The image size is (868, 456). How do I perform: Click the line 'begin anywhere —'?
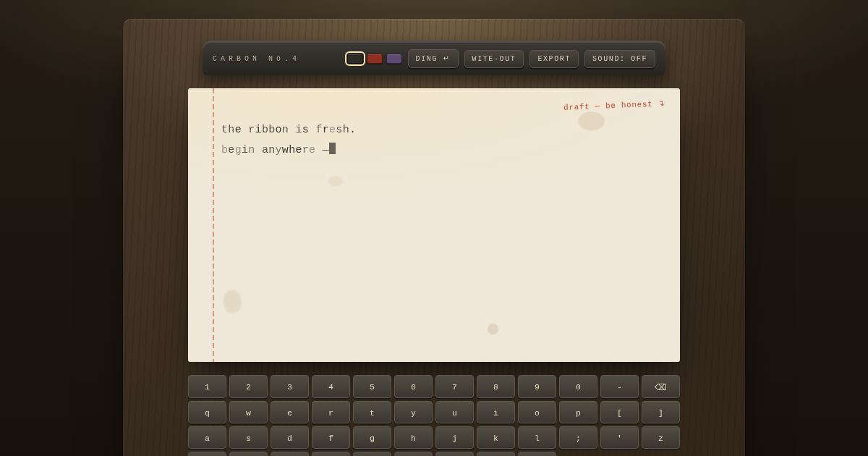(276, 150)
